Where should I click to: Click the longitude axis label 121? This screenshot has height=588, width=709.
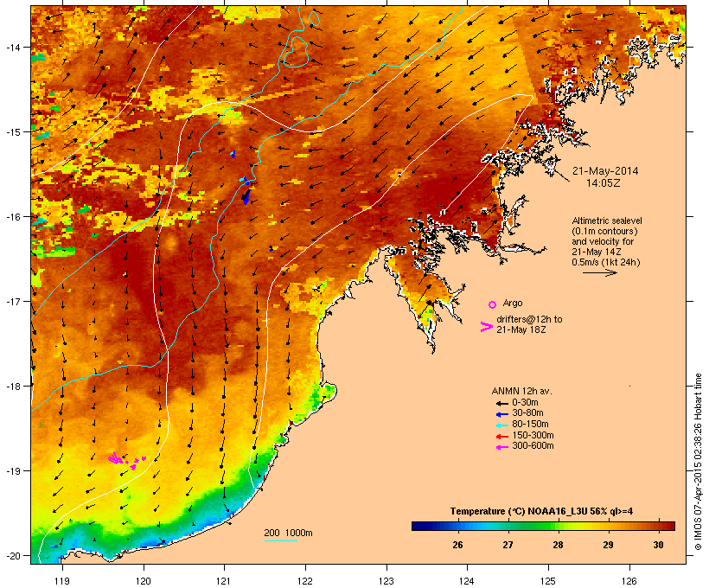(x=224, y=581)
